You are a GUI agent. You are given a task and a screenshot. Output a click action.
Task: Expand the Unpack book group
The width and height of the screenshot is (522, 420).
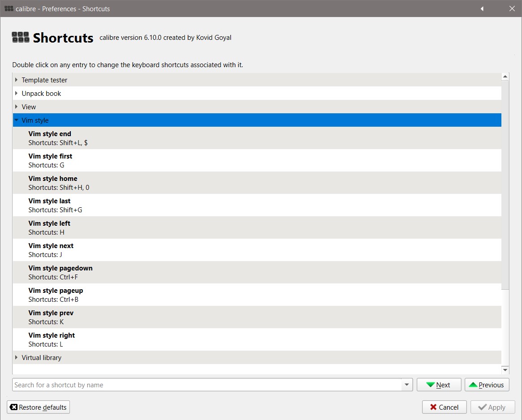[17, 94]
